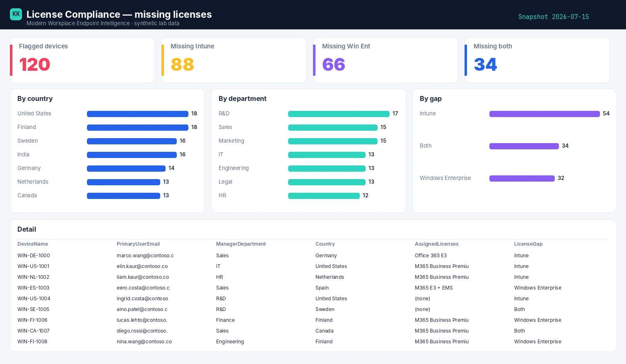The height and width of the screenshot is (364, 626).
Task: Click the By gap panel heading
Action: click(431, 99)
